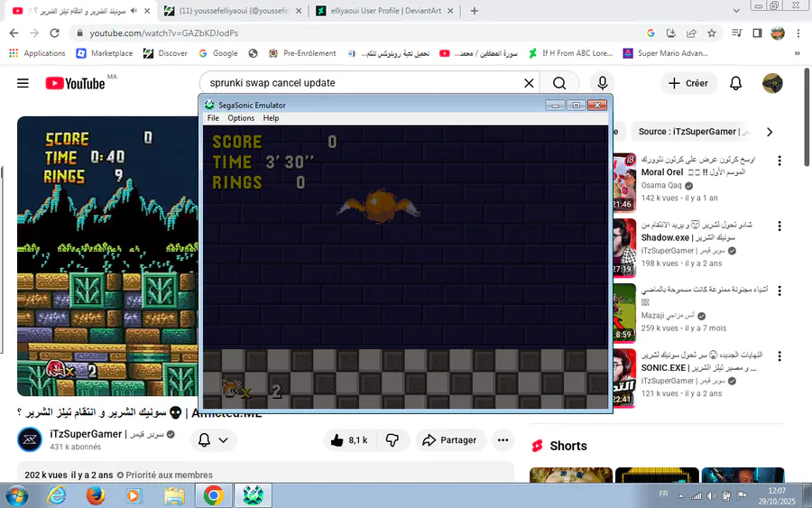This screenshot has width=812, height=508.
Task: Open the Moral Orel video thumbnail
Action: coord(624,181)
